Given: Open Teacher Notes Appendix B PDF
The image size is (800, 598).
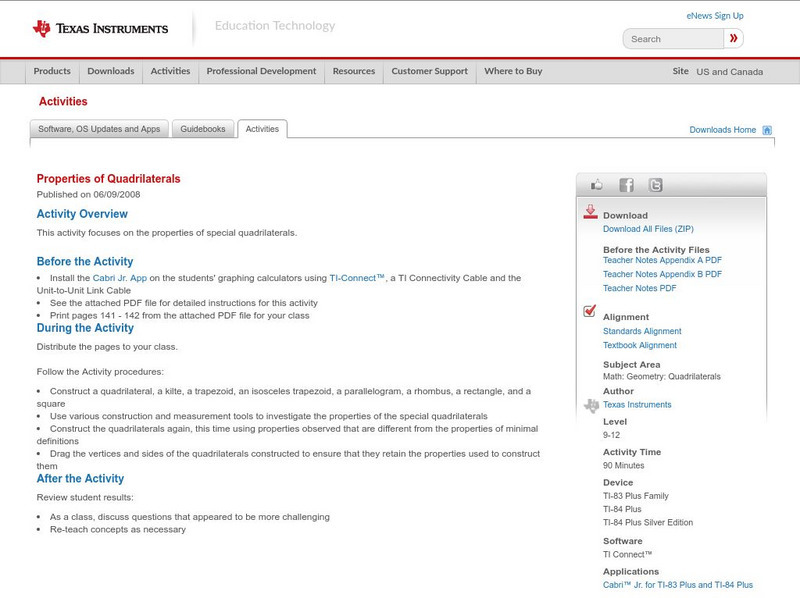Looking at the screenshot, I should 662,274.
